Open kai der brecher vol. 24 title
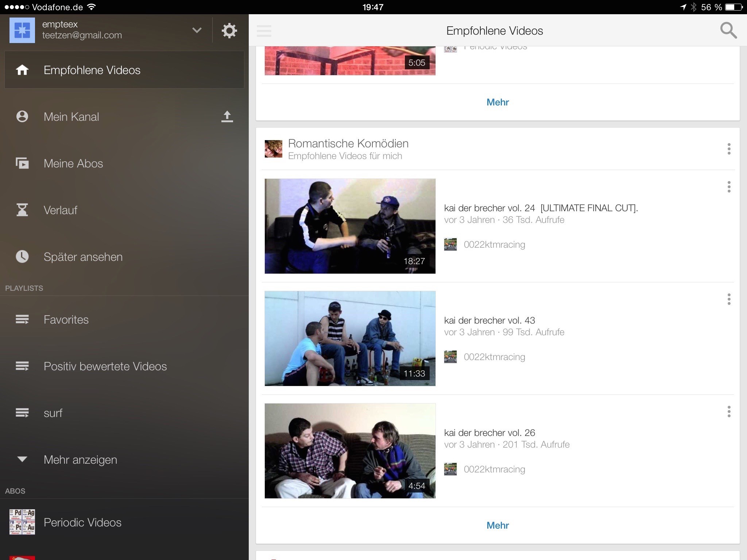Screen dimensions: 747x560 (541, 208)
